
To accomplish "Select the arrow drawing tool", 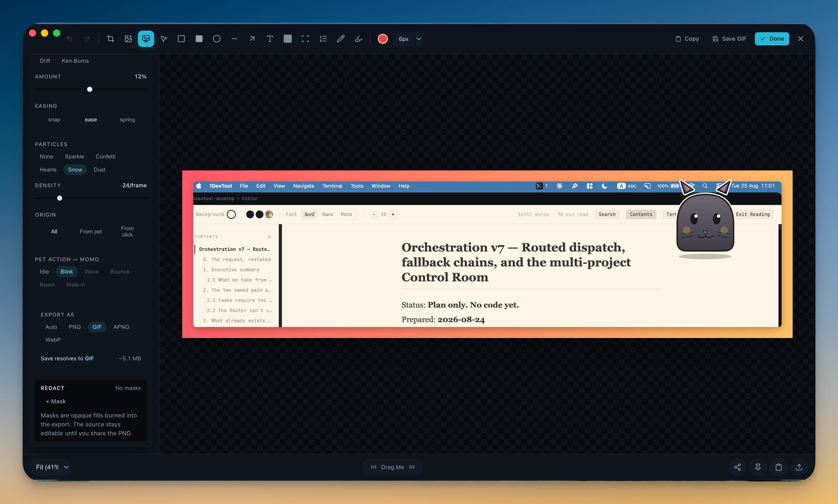I will click(252, 39).
